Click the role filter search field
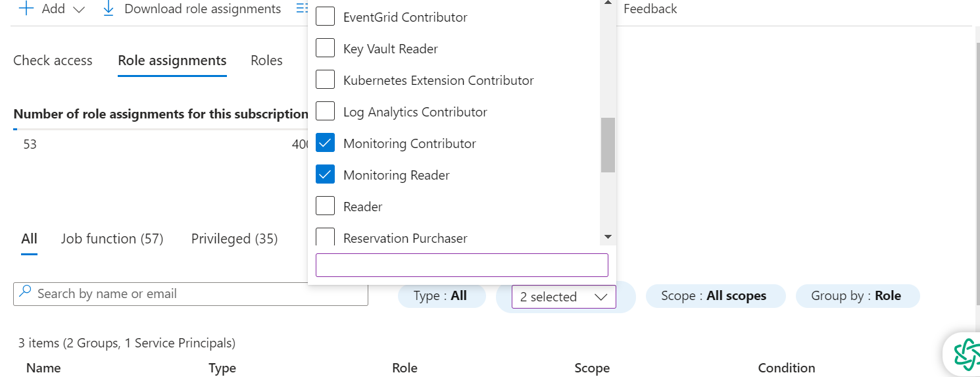980x377 pixels. tap(462, 265)
